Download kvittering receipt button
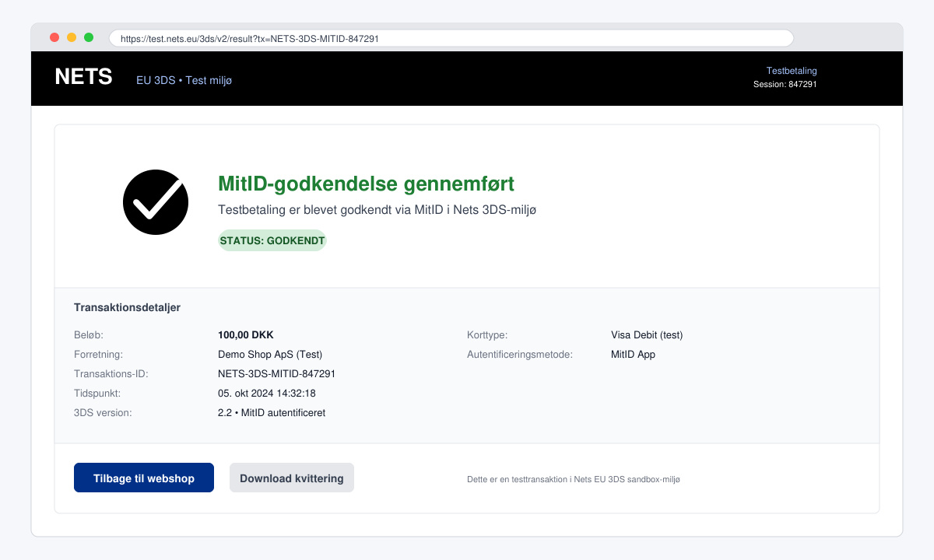The image size is (934, 560). click(x=292, y=478)
